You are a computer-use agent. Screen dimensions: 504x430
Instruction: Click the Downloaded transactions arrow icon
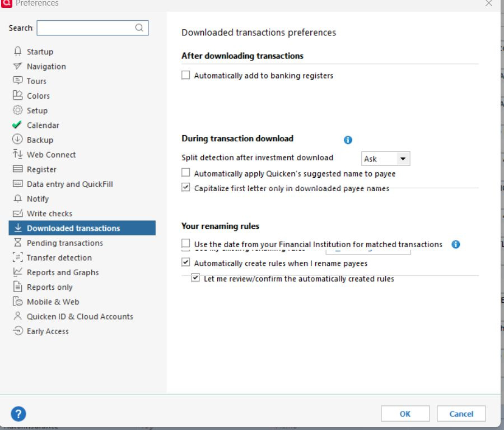(18, 228)
